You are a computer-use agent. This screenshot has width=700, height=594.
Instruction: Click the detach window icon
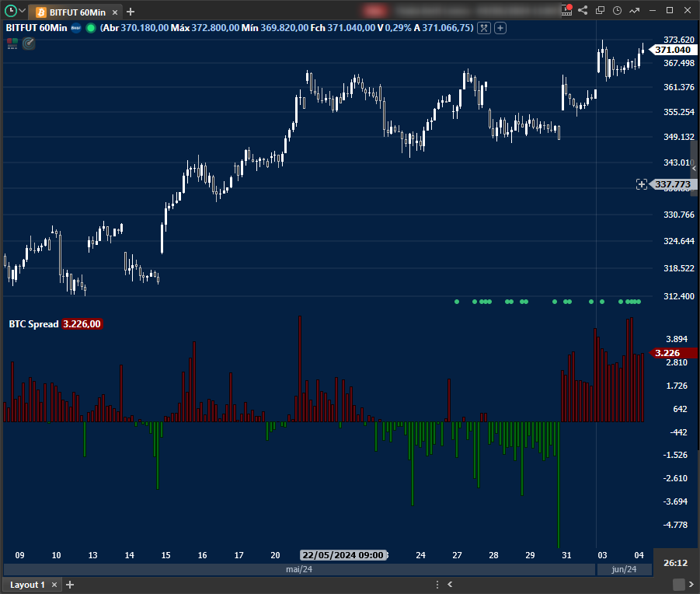click(600, 10)
